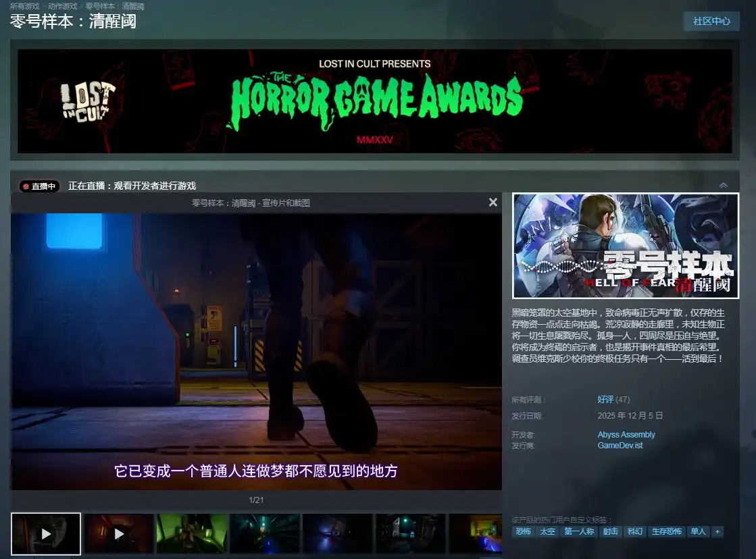
Task: Open the Horror Game Awards banner
Action: click(375, 101)
